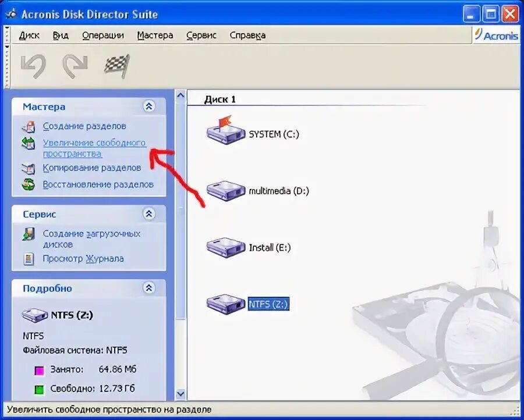
Task: Open the Сервис menu
Action: click(x=201, y=35)
